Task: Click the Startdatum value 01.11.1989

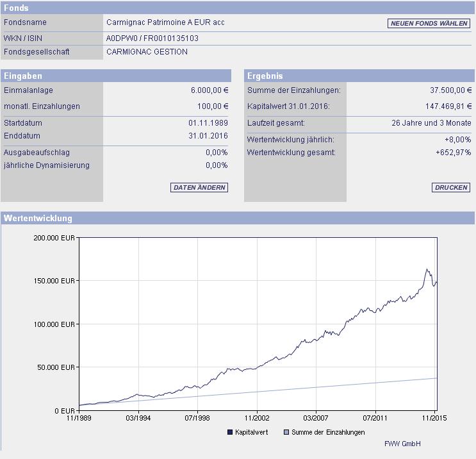Action: [208, 122]
